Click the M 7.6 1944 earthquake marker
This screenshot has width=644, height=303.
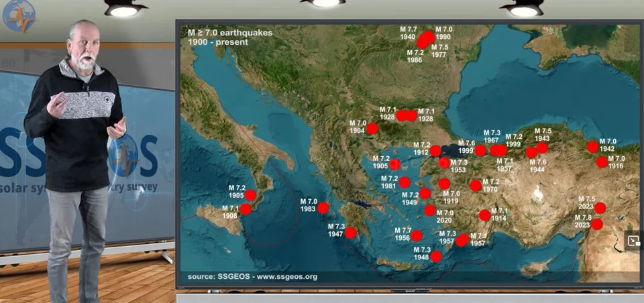[x=531, y=152]
